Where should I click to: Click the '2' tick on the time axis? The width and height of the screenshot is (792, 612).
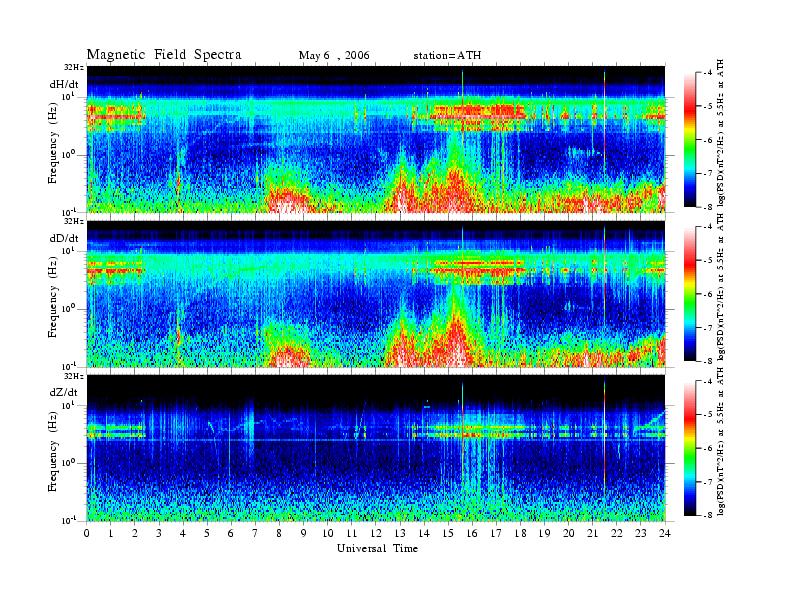coord(135,533)
